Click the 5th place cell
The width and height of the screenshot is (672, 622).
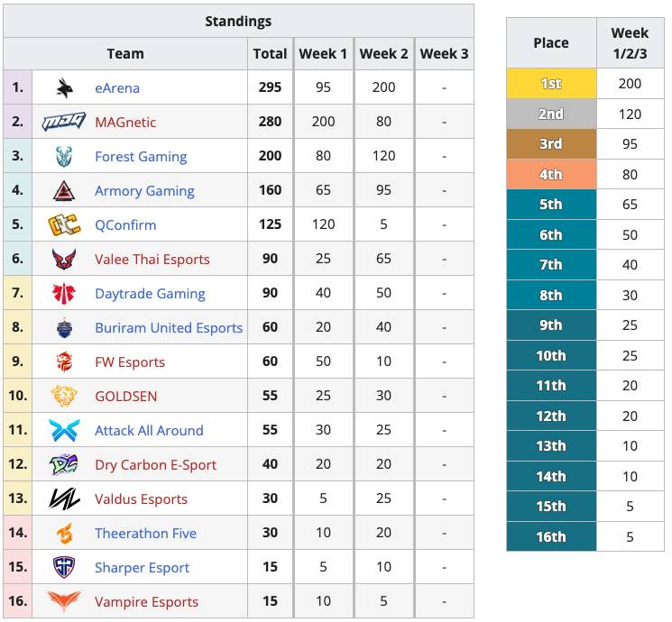click(551, 205)
